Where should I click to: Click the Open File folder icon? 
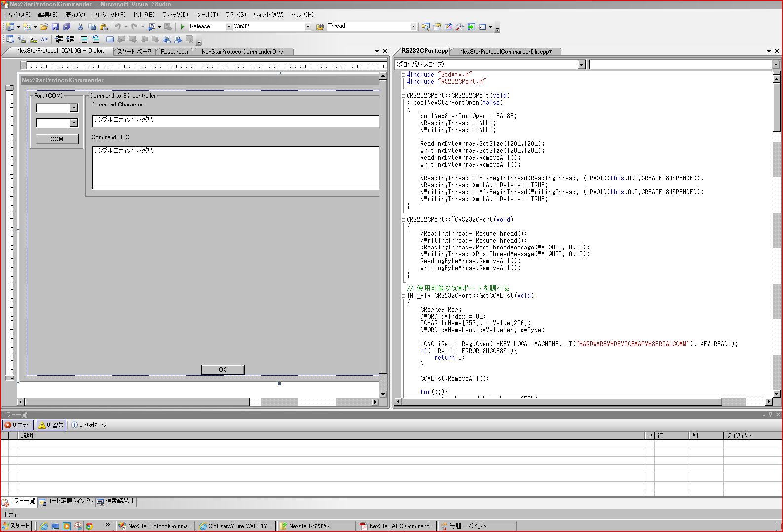(x=44, y=27)
